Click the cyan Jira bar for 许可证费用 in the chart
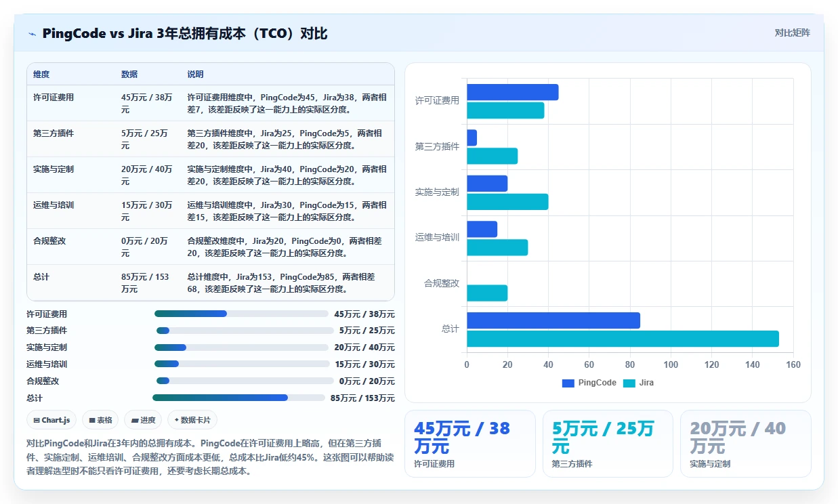This screenshot has height=504, width=838. point(505,110)
